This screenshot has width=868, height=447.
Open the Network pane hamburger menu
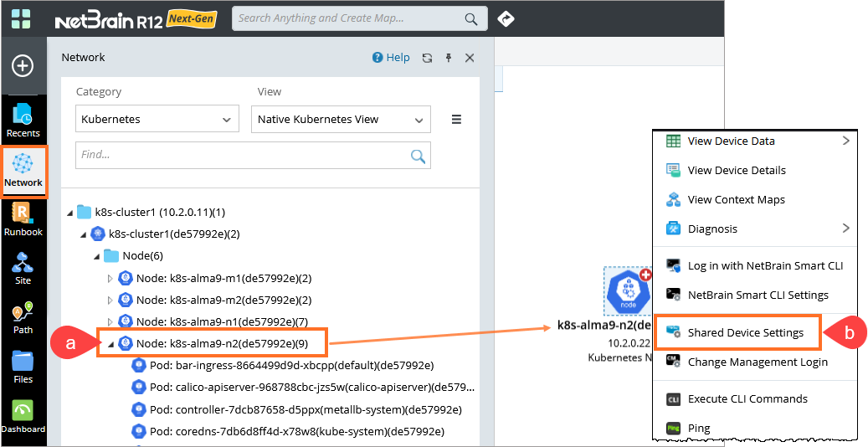click(457, 119)
